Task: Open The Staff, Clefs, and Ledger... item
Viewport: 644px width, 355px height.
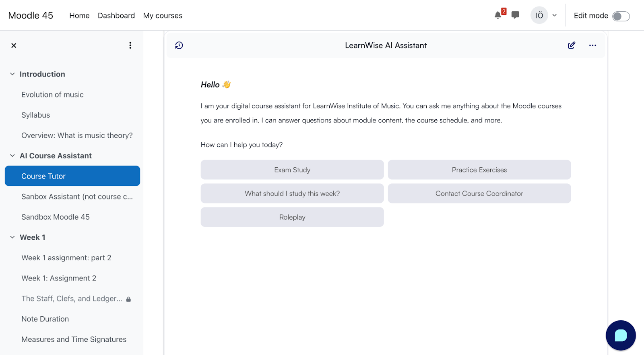Action: [x=72, y=299]
